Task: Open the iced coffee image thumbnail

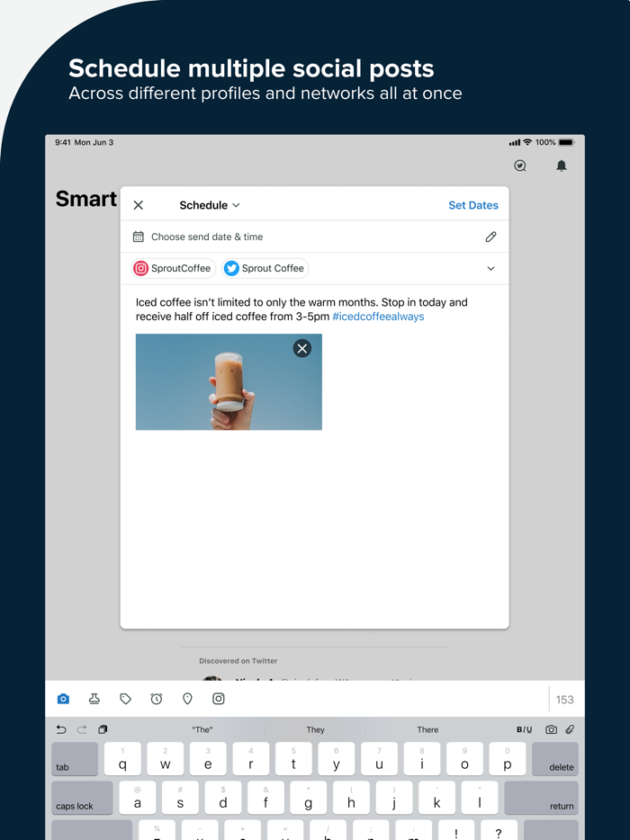Action: pos(229,382)
